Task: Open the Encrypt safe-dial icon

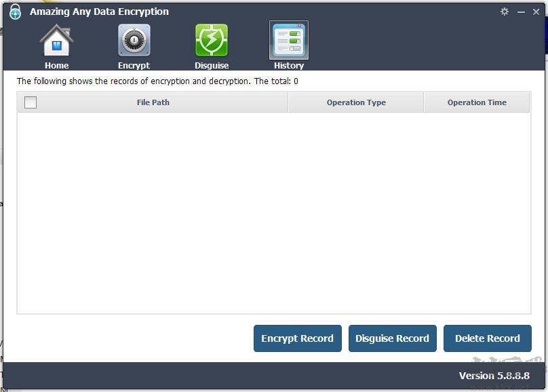Action: click(x=134, y=41)
